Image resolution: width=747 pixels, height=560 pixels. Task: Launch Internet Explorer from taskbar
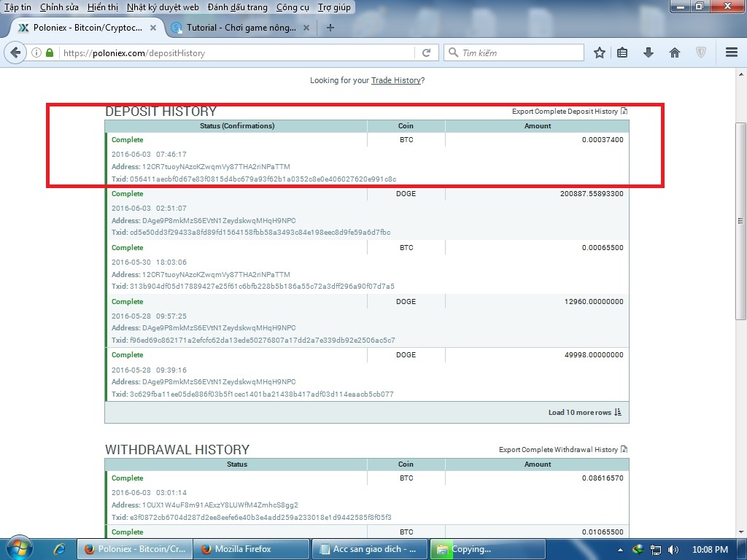(x=59, y=549)
